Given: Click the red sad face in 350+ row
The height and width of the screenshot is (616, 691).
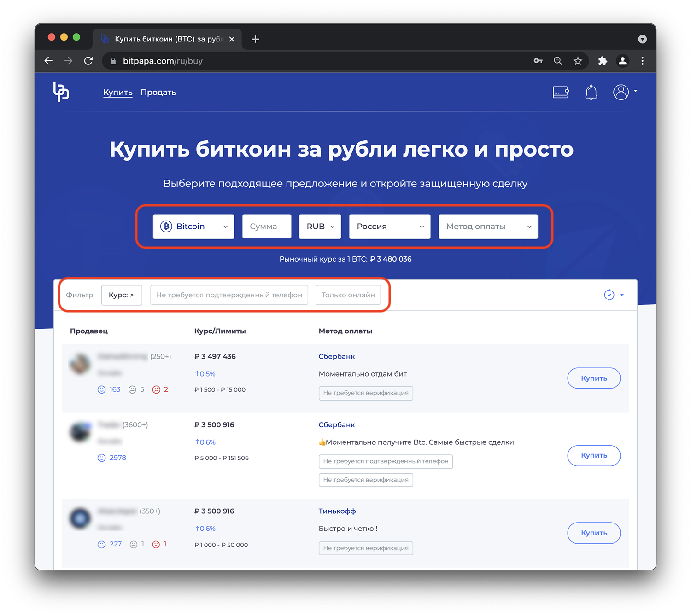Looking at the screenshot, I should tap(156, 544).
